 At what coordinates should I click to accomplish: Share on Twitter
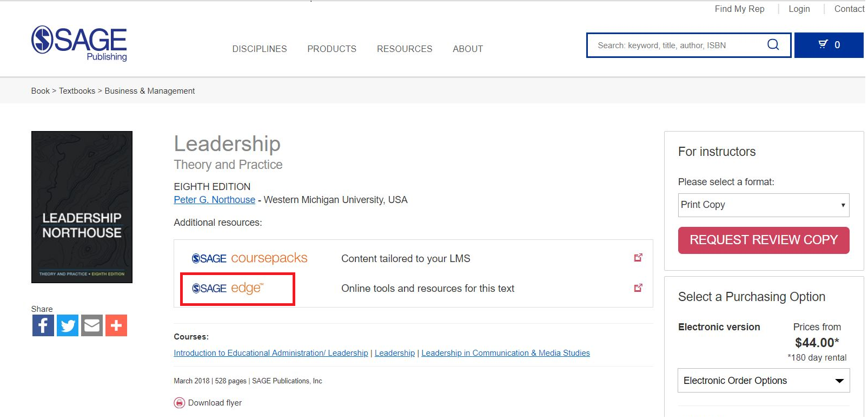point(68,325)
